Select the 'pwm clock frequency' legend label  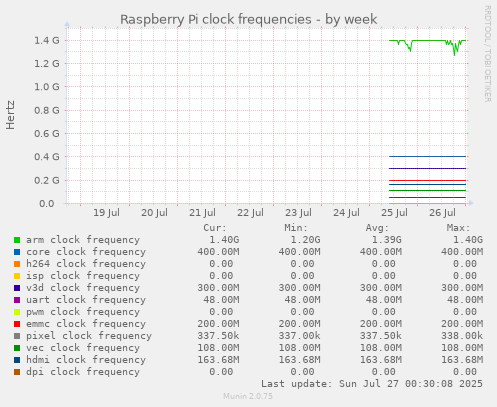point(83,312)
